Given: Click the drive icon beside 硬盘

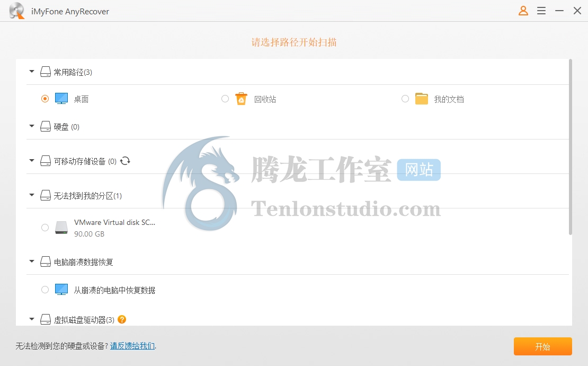Looking at the screenshot, I should [46, 126].
